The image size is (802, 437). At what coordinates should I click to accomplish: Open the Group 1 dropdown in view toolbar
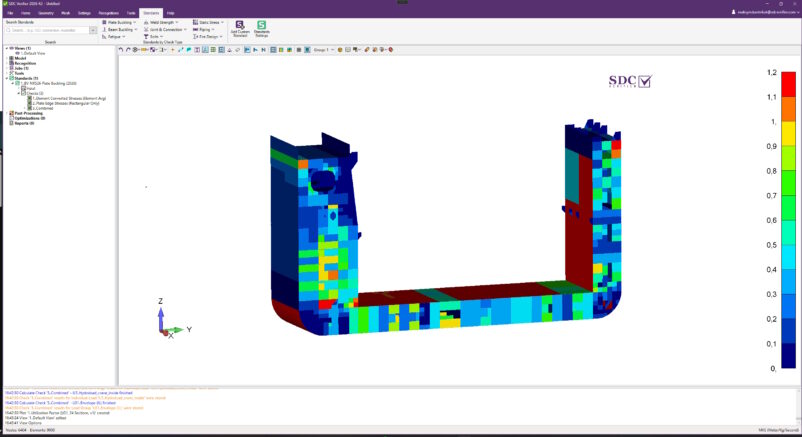(324, 50)
